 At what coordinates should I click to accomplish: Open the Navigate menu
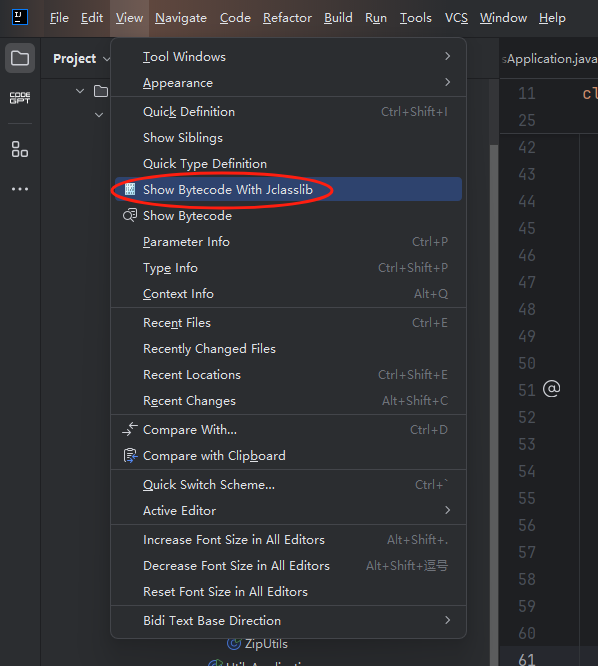[x=181, y=18]
